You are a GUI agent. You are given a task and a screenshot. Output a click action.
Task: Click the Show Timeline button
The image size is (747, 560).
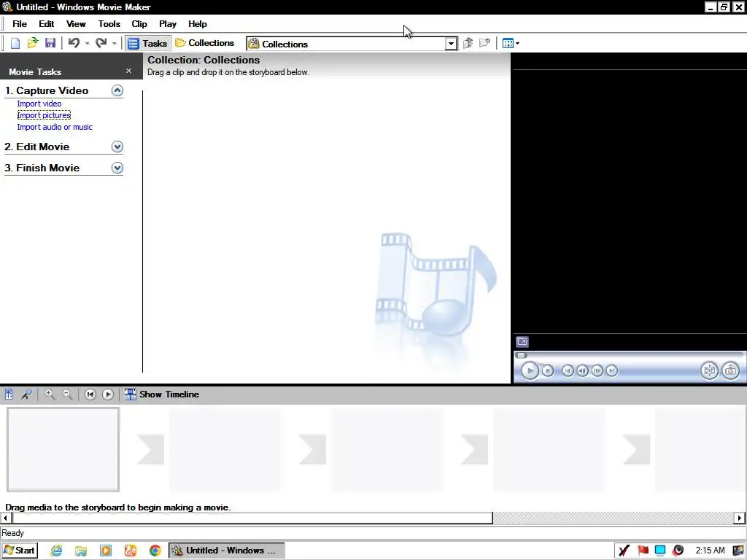162,394
